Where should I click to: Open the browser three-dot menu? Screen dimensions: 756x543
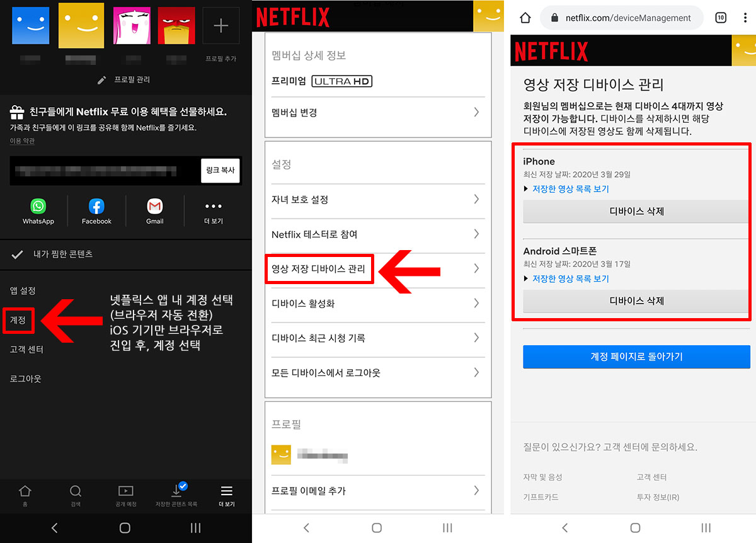tap(744, 18)
